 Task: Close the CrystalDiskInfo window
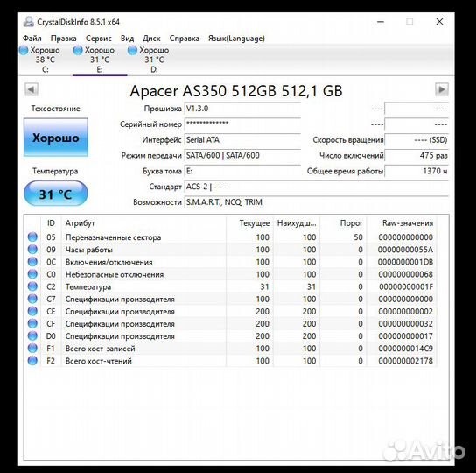coord(439,22)
